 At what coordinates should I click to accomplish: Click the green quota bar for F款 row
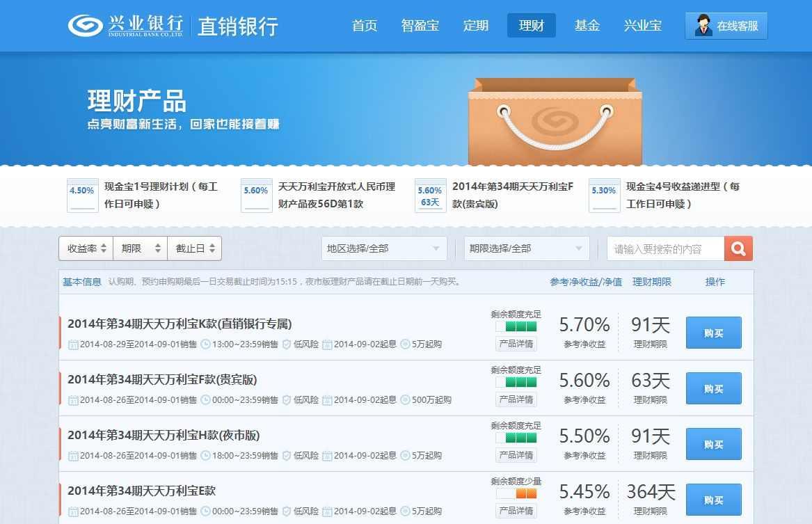[516, 382]
